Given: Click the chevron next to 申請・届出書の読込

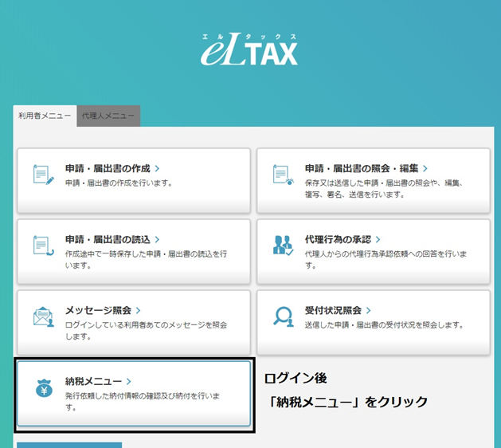Looking at the screenshot, I should [x=157, y=239].
